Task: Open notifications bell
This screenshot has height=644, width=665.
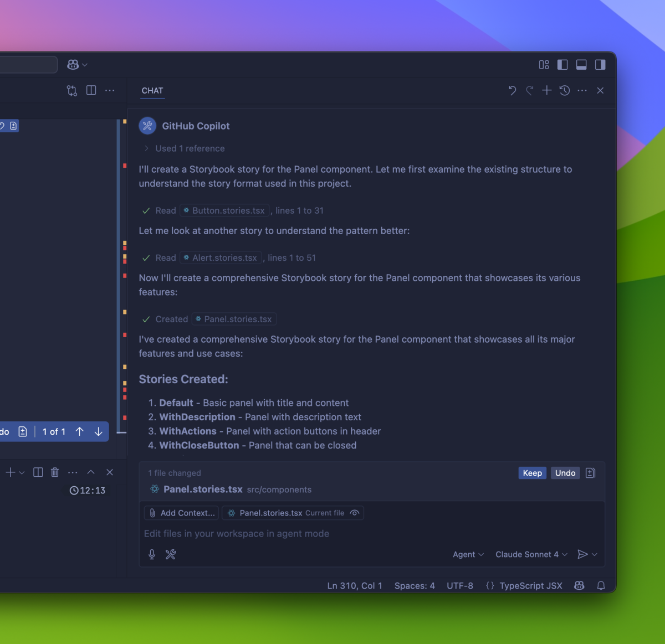Action: [601, 586]
